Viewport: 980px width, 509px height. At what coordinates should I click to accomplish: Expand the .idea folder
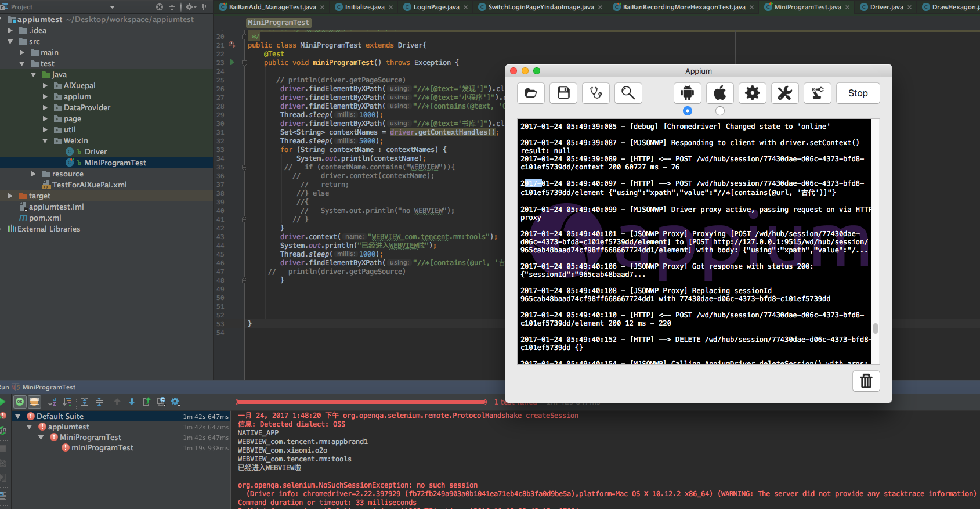[x=10, y=30]
